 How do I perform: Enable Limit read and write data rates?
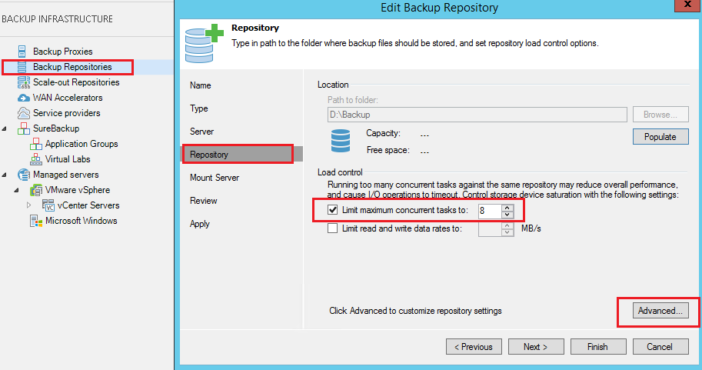(x=333, y=228)
